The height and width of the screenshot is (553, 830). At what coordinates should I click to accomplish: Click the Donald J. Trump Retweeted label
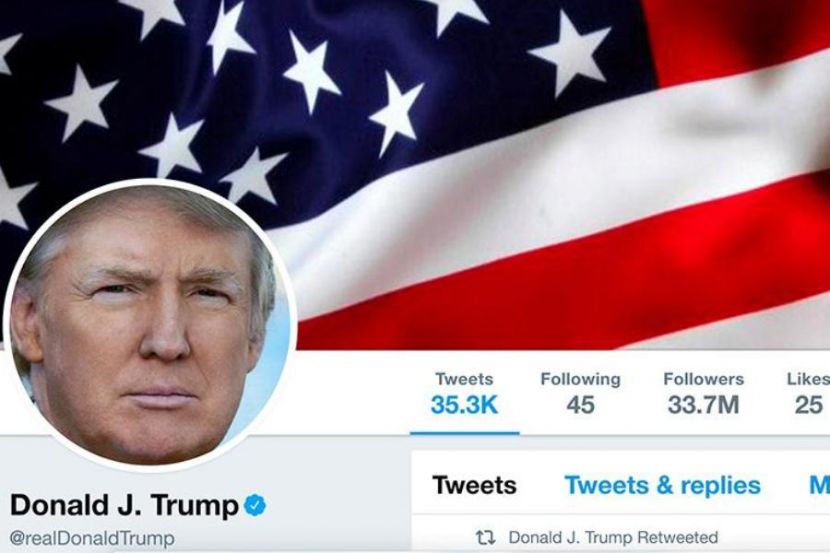tap(613, 538)
